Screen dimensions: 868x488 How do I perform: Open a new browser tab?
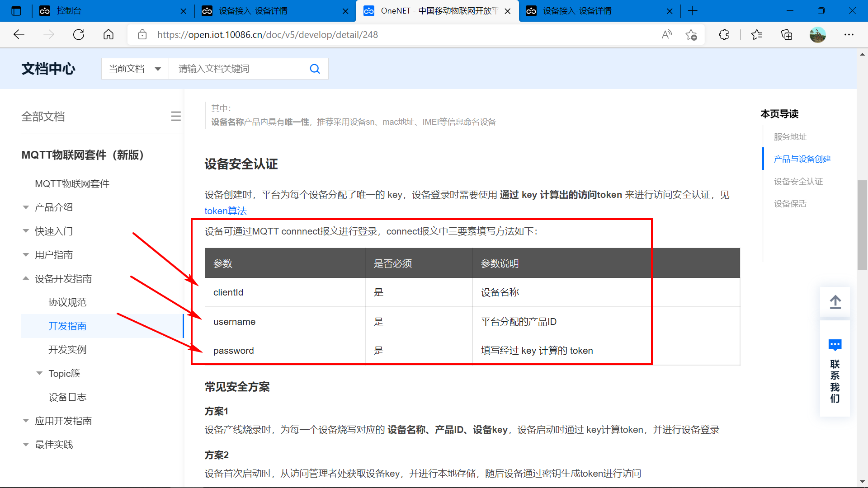click(693, 11)
